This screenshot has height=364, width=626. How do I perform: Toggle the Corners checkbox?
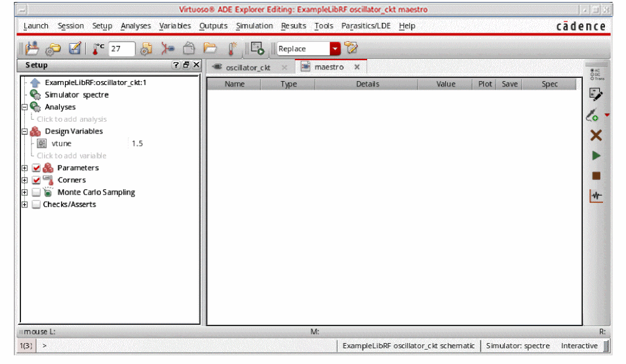(36, 180)
